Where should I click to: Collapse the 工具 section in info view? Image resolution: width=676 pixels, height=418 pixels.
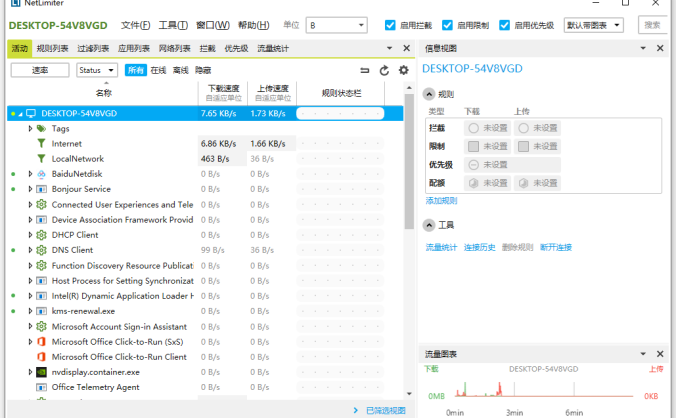(429, 225)
